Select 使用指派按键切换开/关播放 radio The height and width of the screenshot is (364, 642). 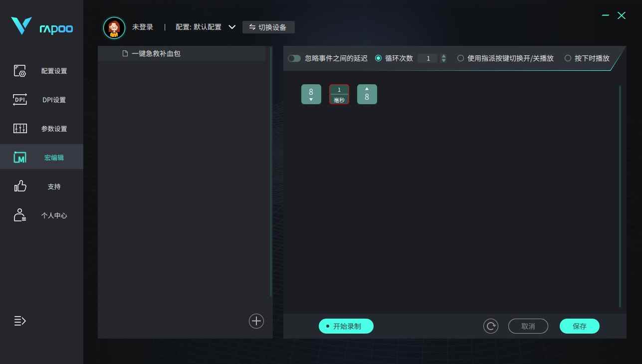pyautogui.click(x=460, y=58)
